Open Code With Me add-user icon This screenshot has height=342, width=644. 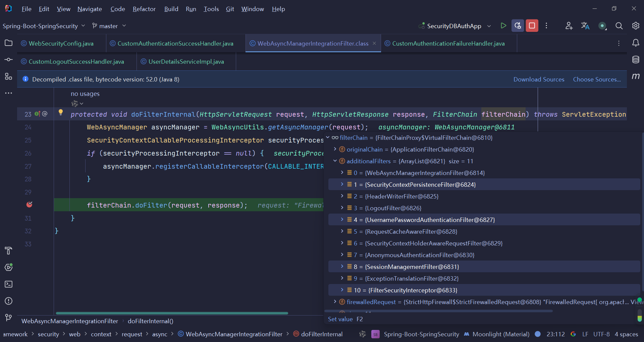pos(569,26)
